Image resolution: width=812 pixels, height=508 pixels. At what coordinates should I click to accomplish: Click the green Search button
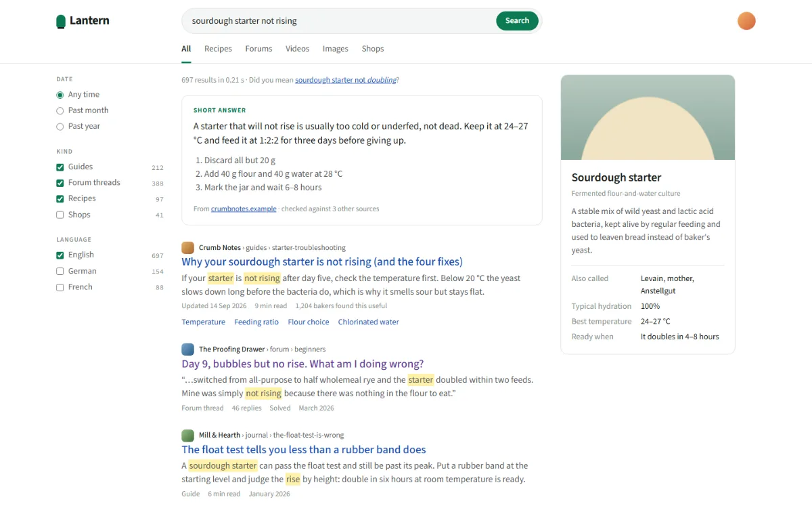(517, 21)
